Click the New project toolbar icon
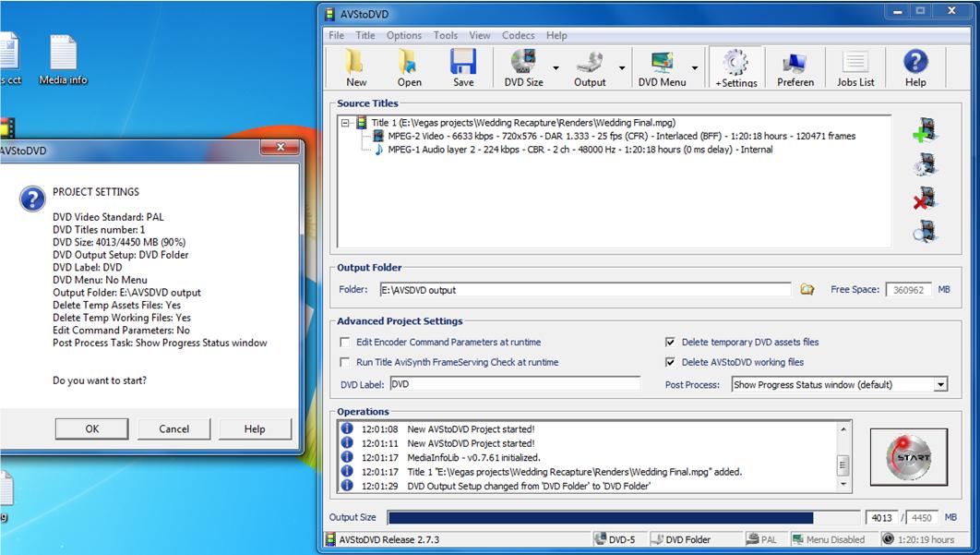This screenshot has height=555, width=980. tap(356, 67)
